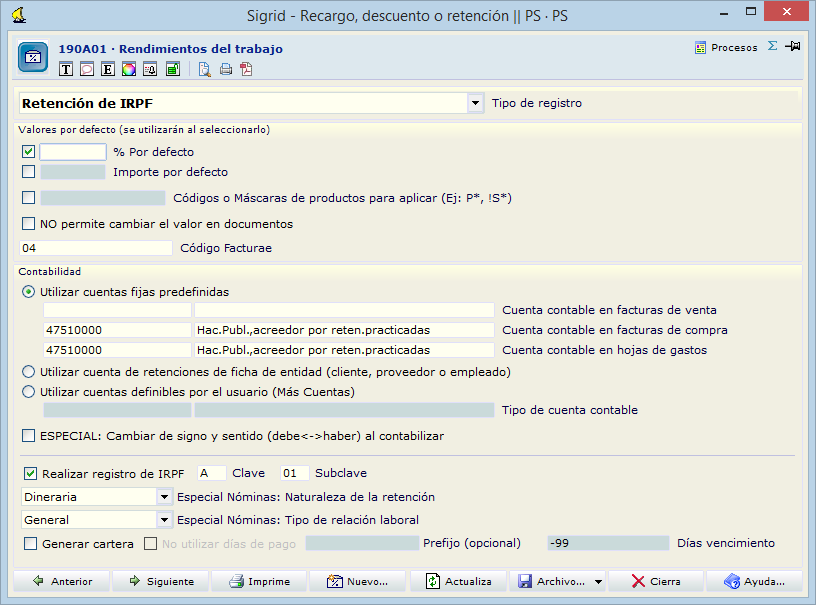Click the Sigma summation icon near Procesos
The image size is (816, 605).
pyautogui.click(x=772, y=47)
